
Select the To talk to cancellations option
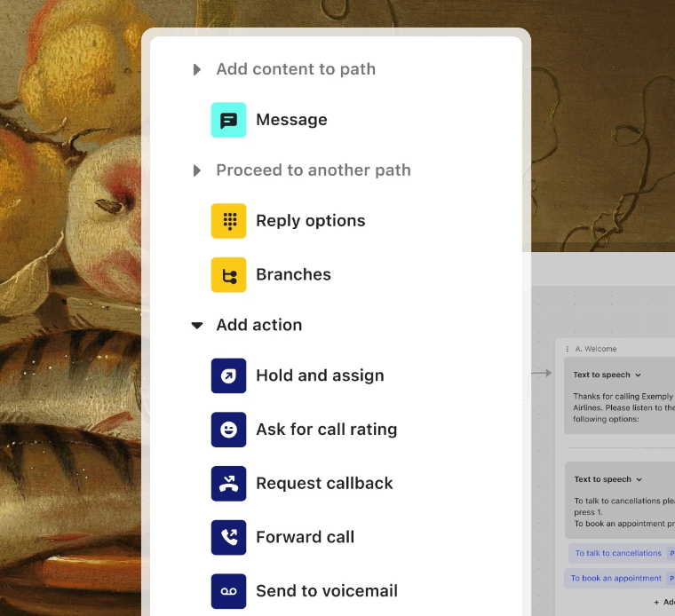pyautogui.click(x=617, y=553)
